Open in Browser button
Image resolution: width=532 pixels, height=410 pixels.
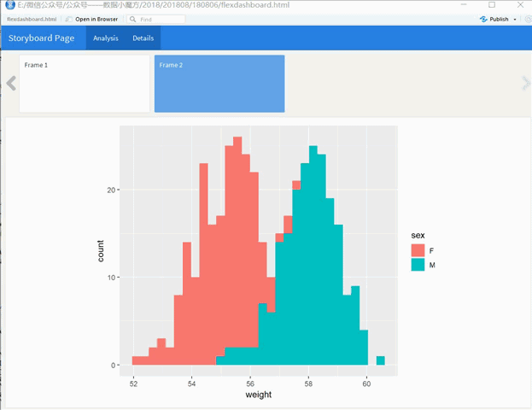click(91, 20)
